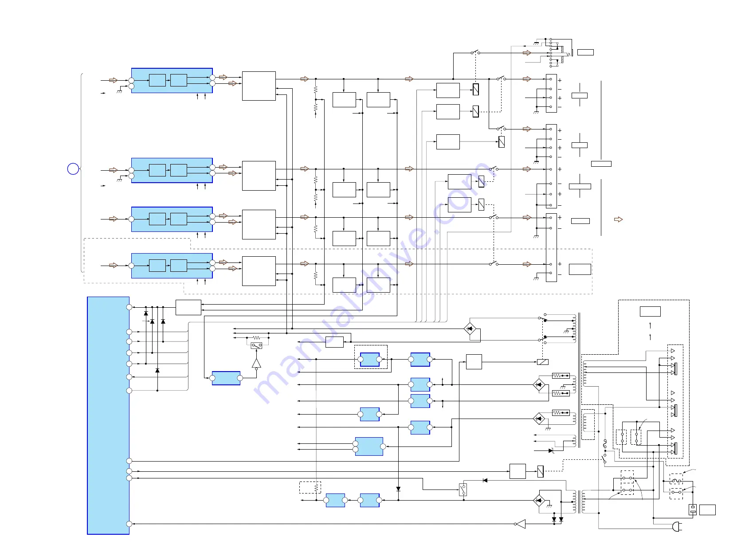Select the large blue block with three terminals
745x560 pixels.
tap(369, 446)
